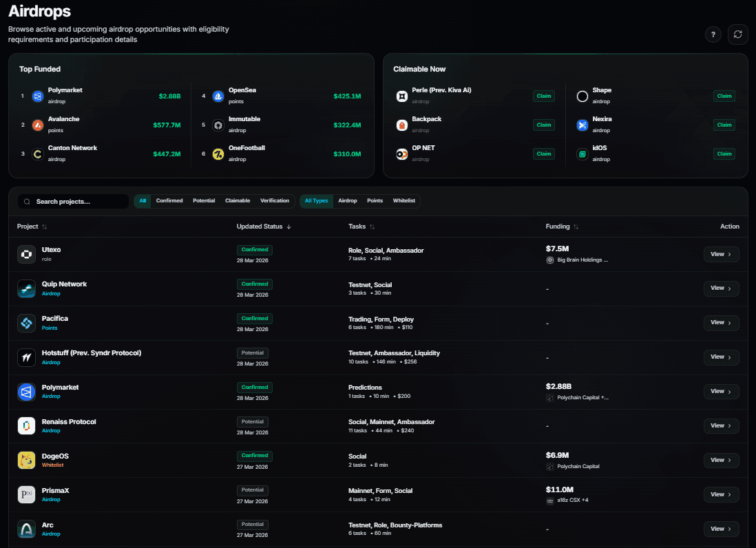Click the idOS logo icon

coord(582,154)
